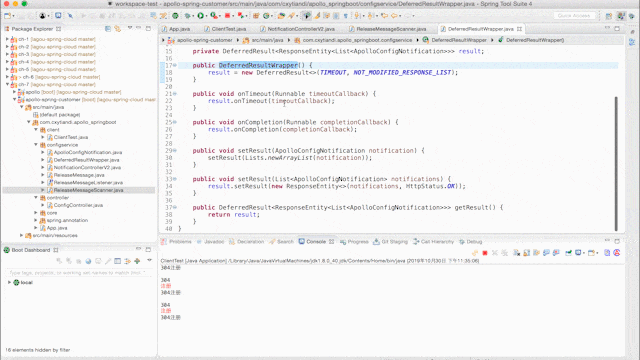Image resolution: width=640 pixels, height=360 pixels.
Task: Click the Boot Dashboard green power toolbar icon
Action: [x=175, y=16]
